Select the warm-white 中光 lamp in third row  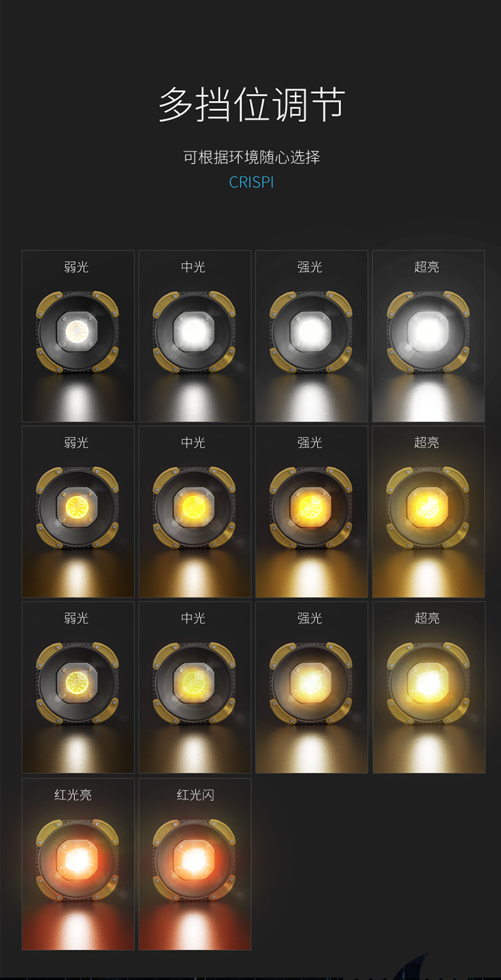tap(195, 688)
